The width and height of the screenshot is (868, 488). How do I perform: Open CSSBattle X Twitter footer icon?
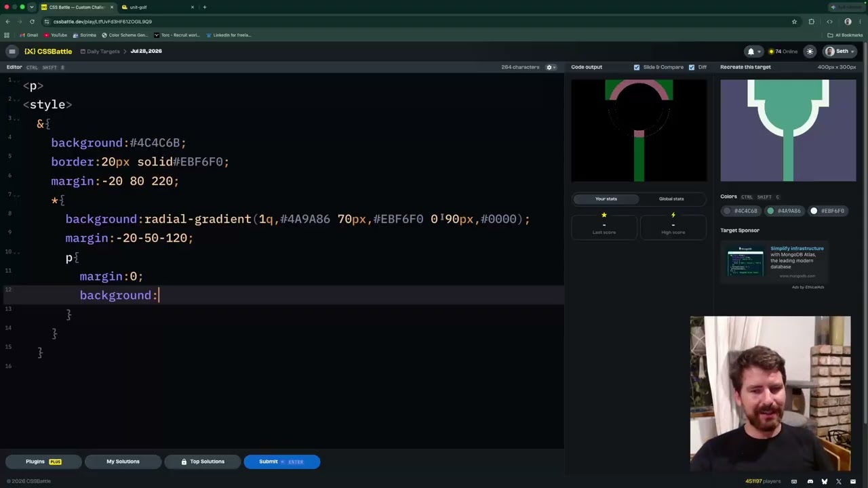click(839, 482)
